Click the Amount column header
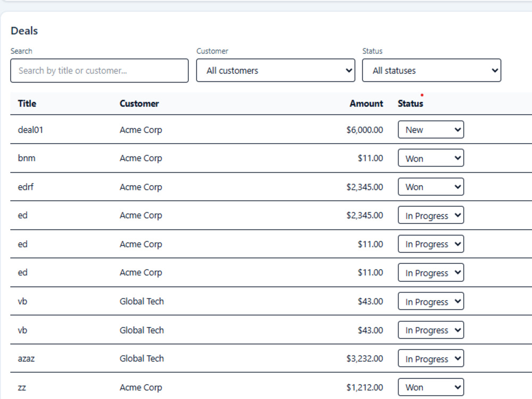The height and width of the screenshot is (399, 532). (367, 104)
